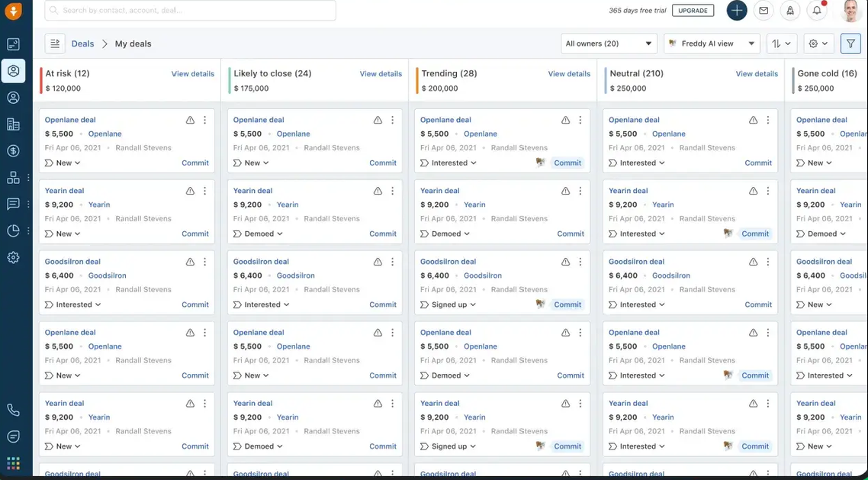Viewport: 868px width, 480px height.
Task: Open three-dot menu on At risk Goodsilron deal
Action: (205, 262)
